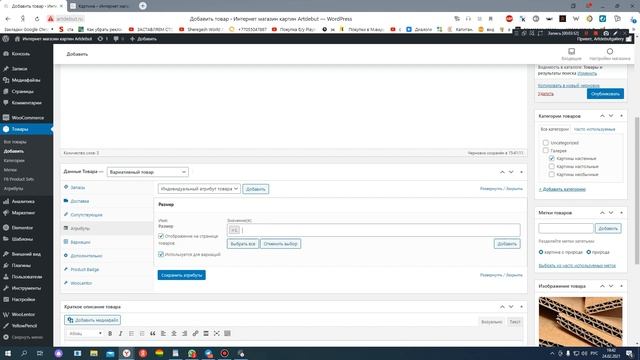This screenshot has width=640, height=360.
Task: Open store setup icon at top
Action: pos(609,54)
